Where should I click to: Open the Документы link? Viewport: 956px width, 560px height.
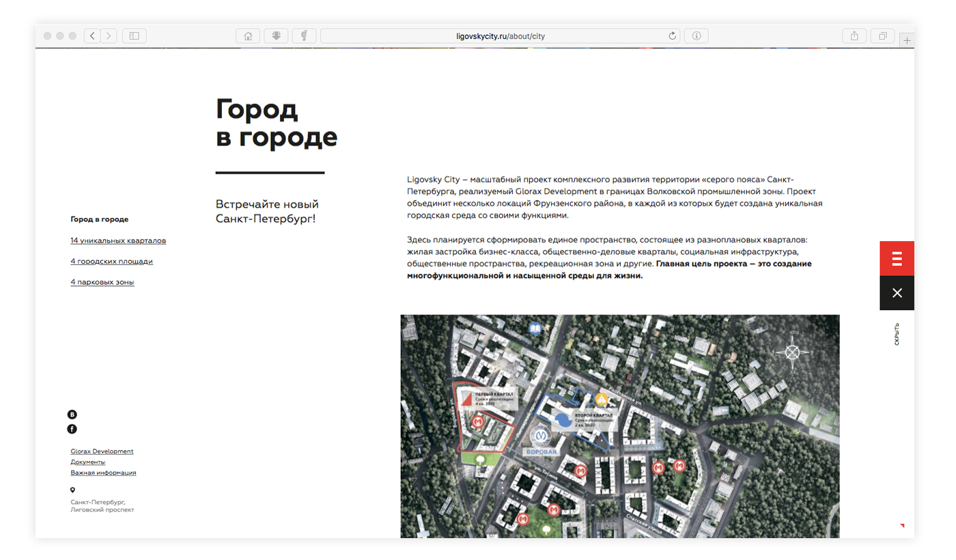pos(88,462)
